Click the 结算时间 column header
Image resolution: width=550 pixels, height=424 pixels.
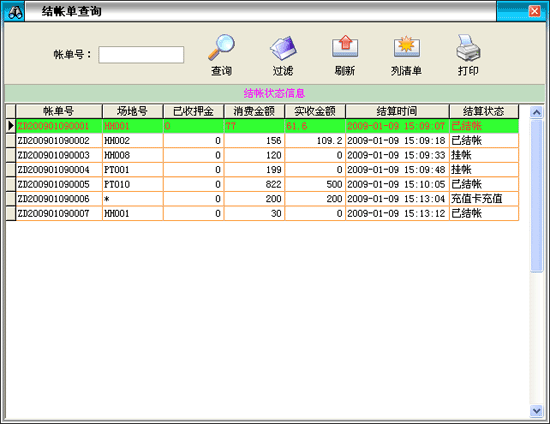coord(397,112)
